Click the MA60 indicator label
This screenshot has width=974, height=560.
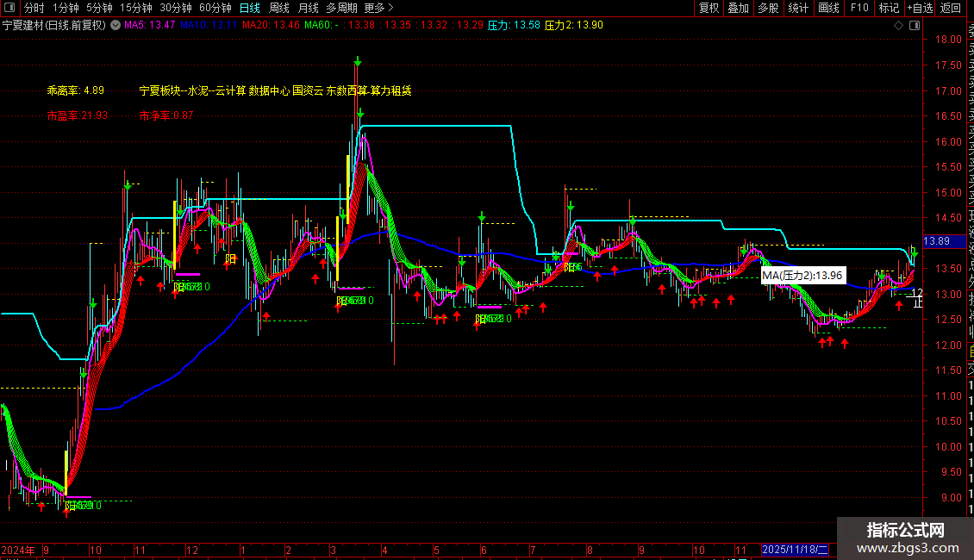pos(322,26)
